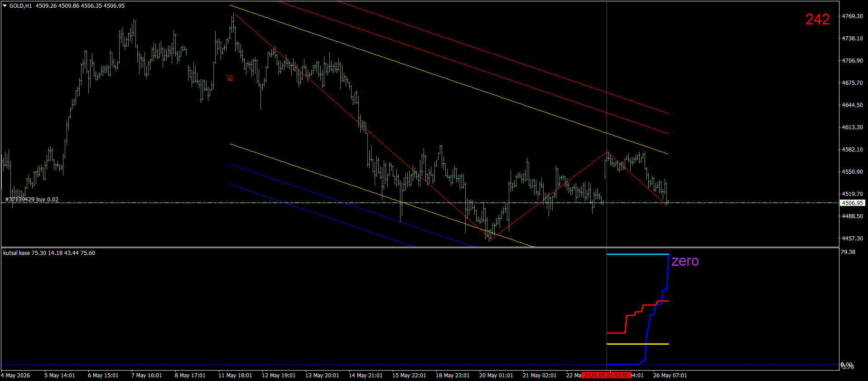
Task: Click the 4769.30 price scale label
Action: click(852, 16)
